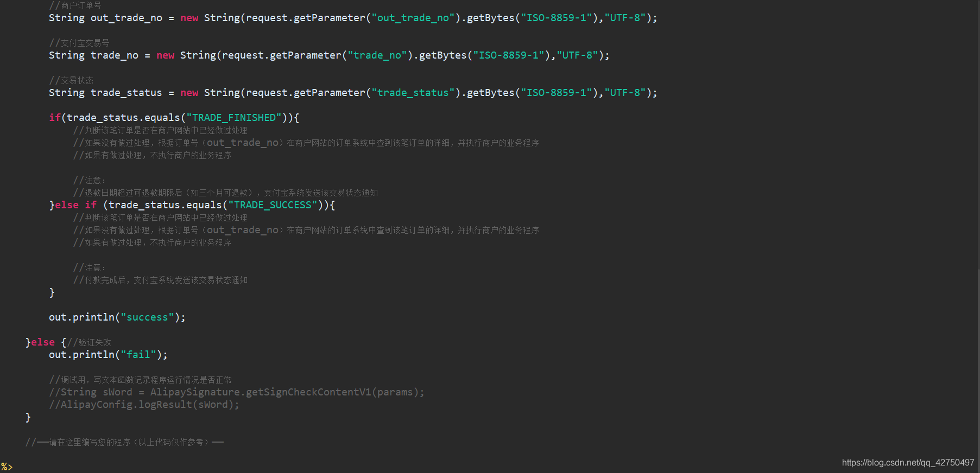Click the "trade_status" parameter string literal
Image resolution: width=980 pixels, height=473 pixels.
[x=413, y=93]
